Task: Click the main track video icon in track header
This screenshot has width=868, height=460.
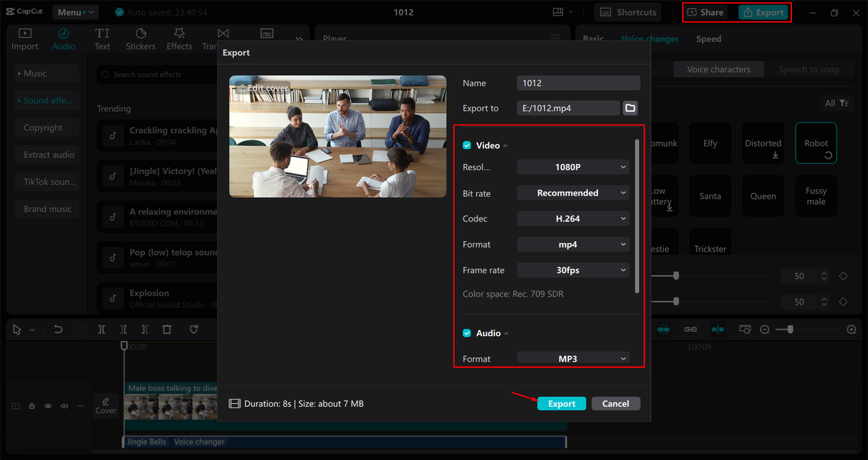Action: 16,406
